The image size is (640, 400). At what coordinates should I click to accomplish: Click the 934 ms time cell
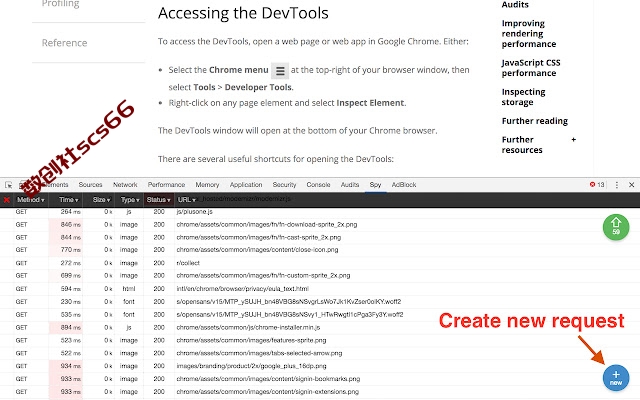click(66, 366)
